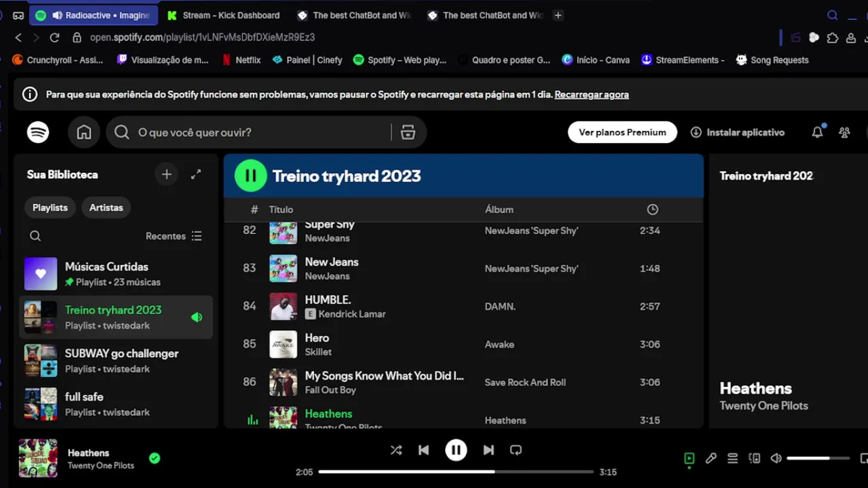Click the search magnifier icon in top bar

pyautogui.click(x=122, y=132)
